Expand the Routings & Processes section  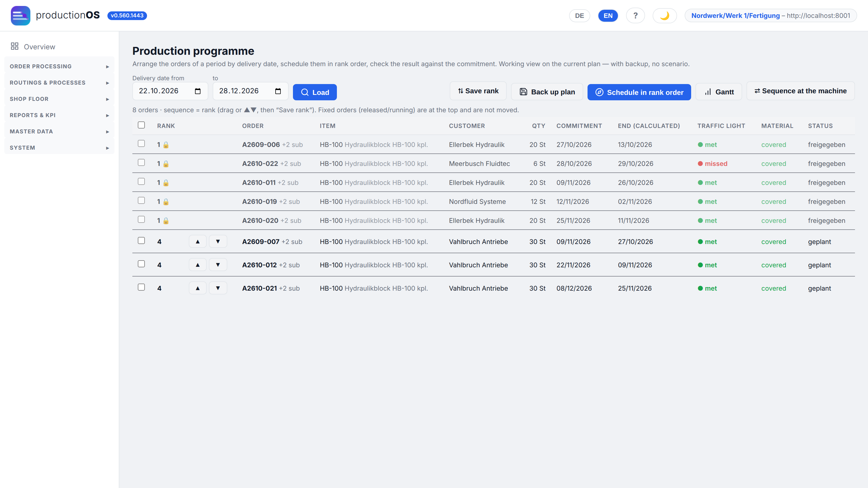pos(59,82)
